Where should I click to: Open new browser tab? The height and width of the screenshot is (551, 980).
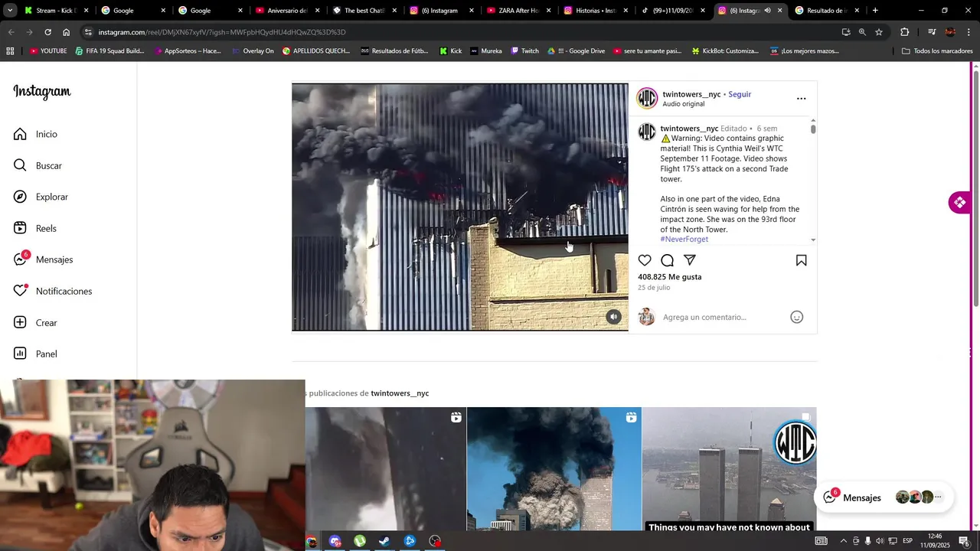(875, 11)
